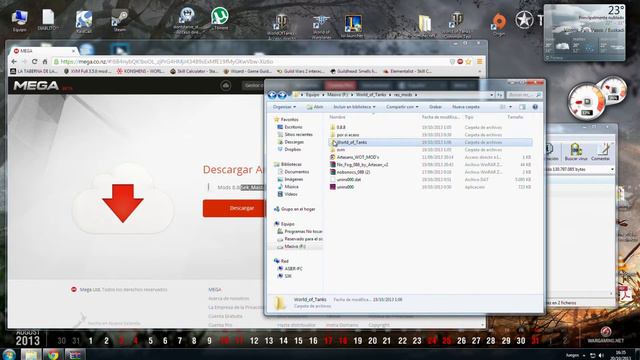640x360 pixels.
Task: Open the Skill Calculator bookmark
Action: 194,71
